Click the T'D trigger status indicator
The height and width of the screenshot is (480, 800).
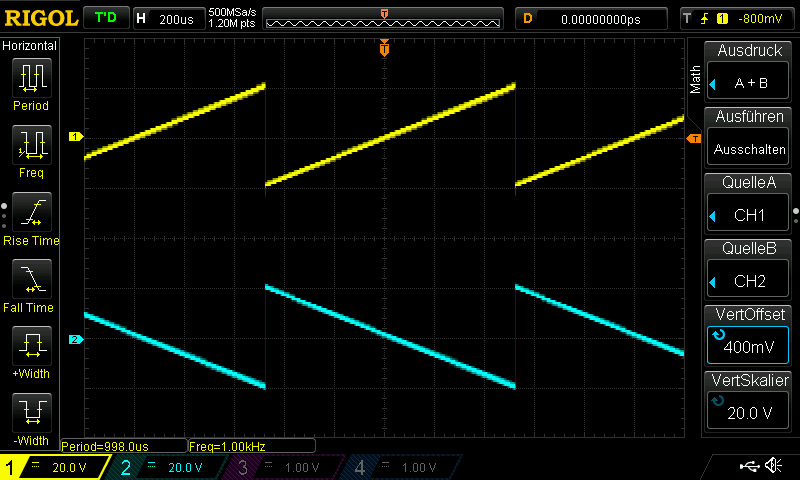[106, 18]
